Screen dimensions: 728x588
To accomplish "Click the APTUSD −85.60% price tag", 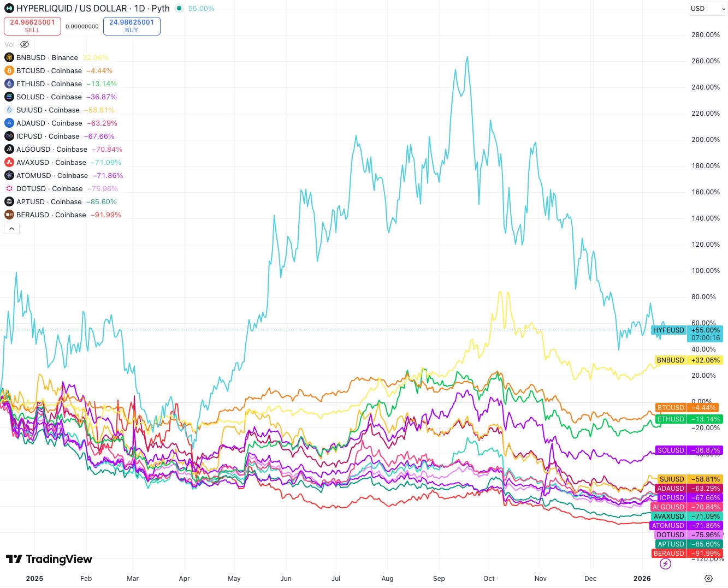I will 689,544.
